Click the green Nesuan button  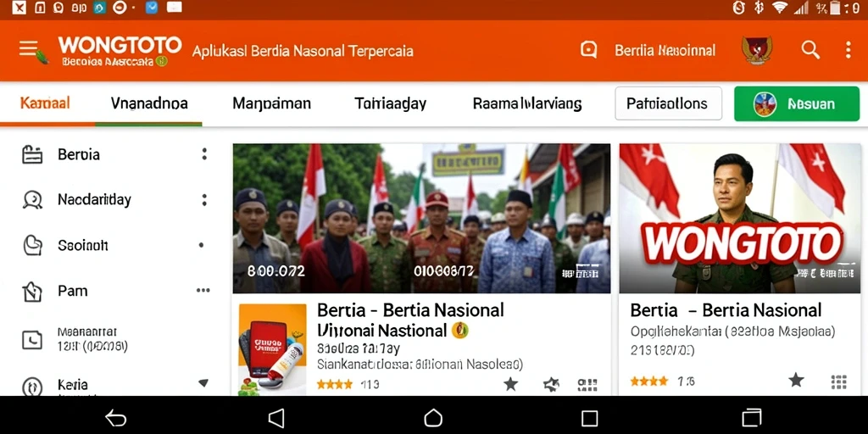797,103
